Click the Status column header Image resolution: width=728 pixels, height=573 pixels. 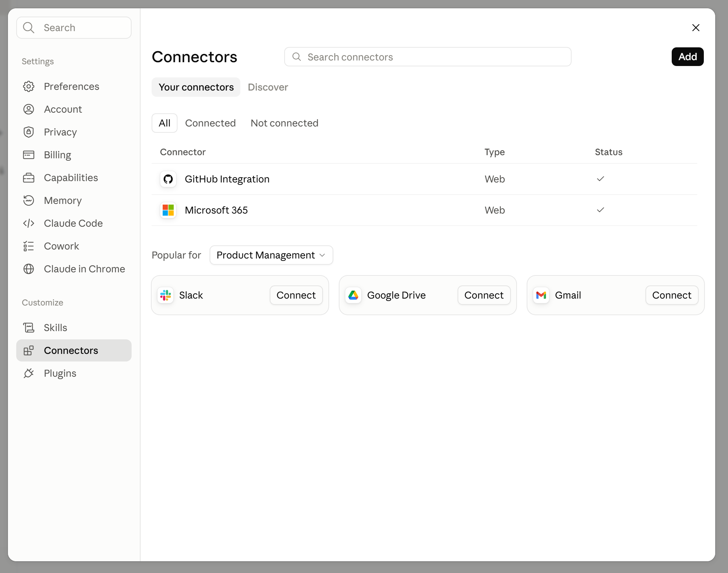coord(609,152)
